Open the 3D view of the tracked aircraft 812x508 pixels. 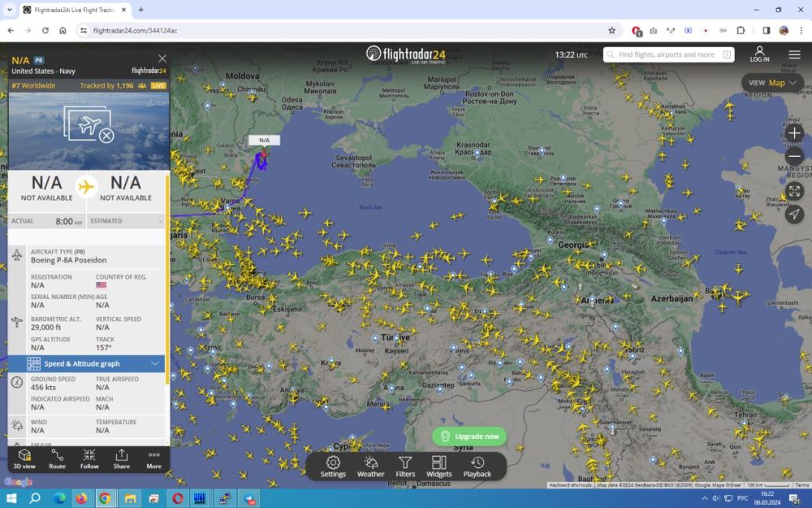(24, 461)
